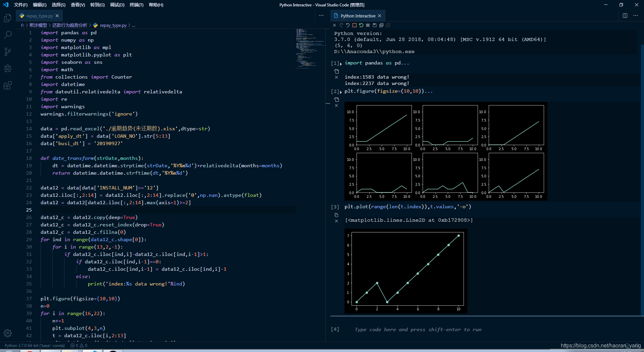Open the 终端(T) menu
This screenshot has width=644, height=352.
137,5
